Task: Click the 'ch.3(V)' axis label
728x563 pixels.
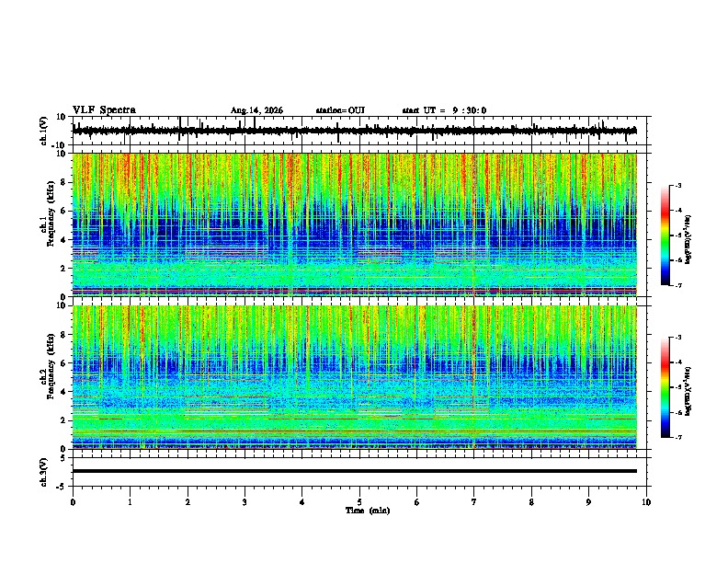Action: (x=44, y=473)
